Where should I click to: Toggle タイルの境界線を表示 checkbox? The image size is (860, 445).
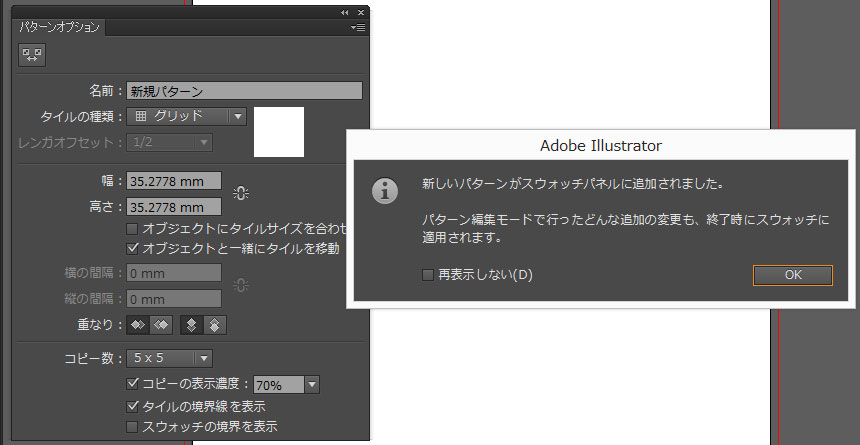pos(133,407)
